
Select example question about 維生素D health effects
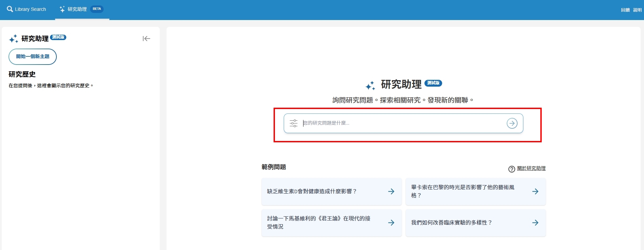tap(312, 192)
